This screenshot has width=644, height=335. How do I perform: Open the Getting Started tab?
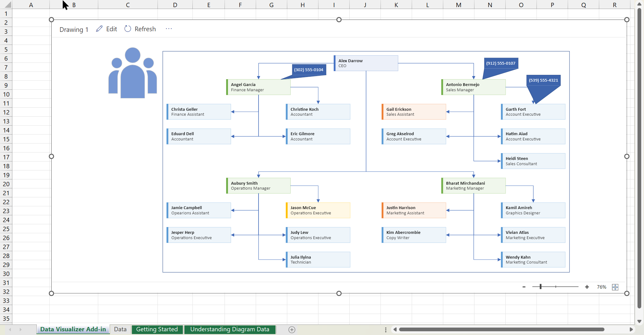[x=157, y=329]
